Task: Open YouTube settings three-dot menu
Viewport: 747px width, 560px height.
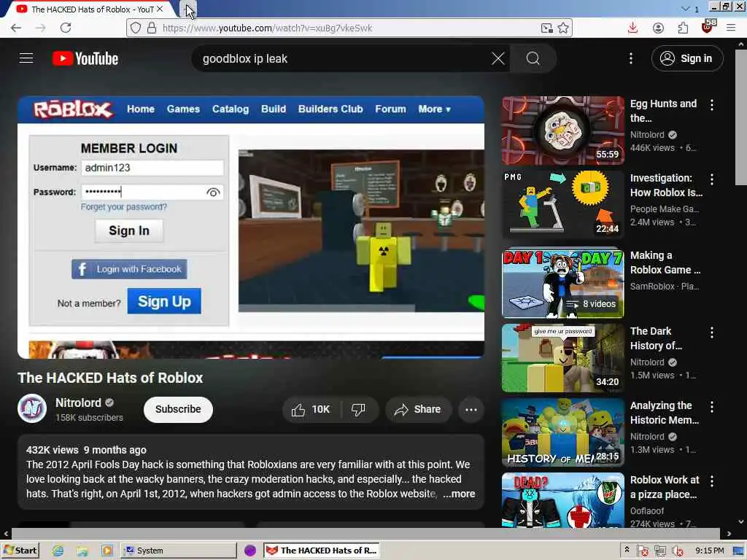Action: (x=631, y=58)
